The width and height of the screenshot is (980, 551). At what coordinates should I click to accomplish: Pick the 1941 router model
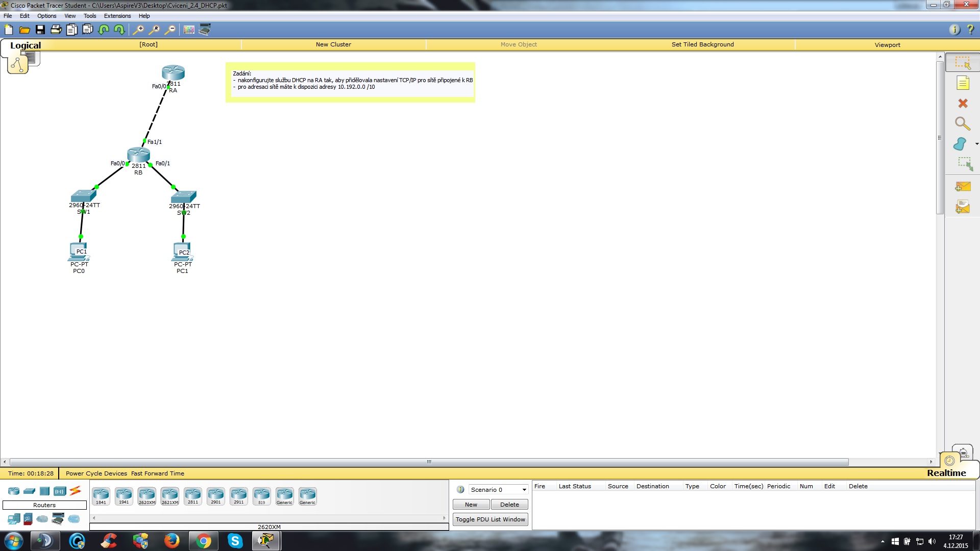[x=124, y=496]
